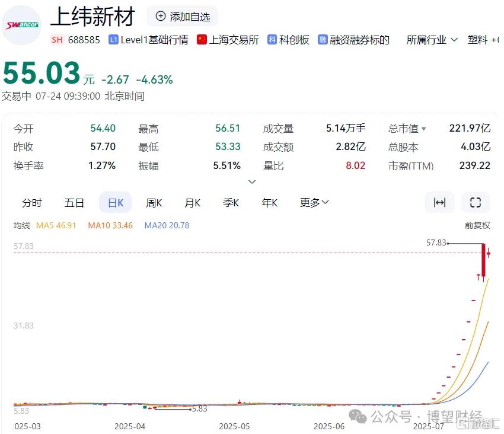The image size is (504, 434).
Task: Click the 均线 indicator label
Action: (x=22, y=225)
